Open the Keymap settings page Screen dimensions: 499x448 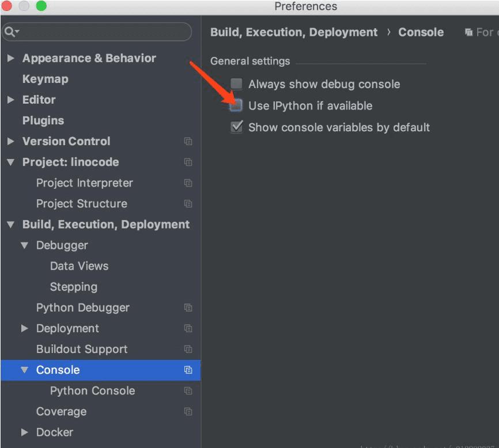point(45,79)
